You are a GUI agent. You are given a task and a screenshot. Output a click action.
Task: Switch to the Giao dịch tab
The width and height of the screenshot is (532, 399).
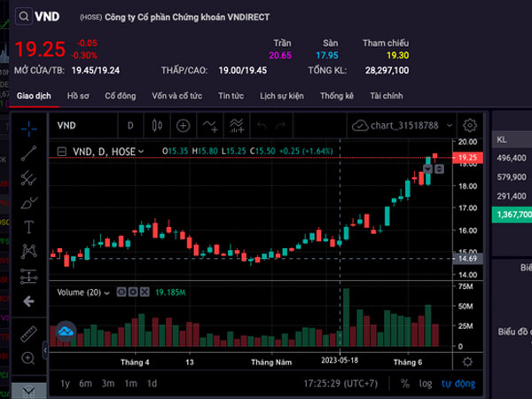click(x=34, y=96)
